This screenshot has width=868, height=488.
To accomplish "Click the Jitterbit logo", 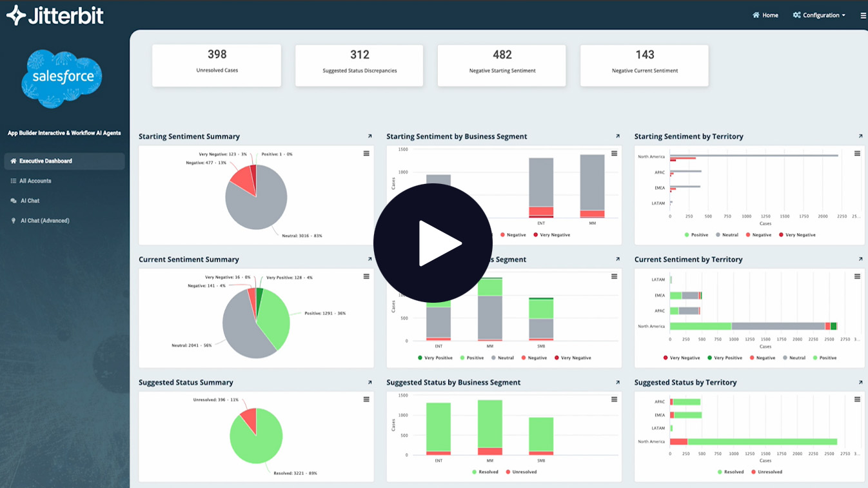I will pos(55,15).
